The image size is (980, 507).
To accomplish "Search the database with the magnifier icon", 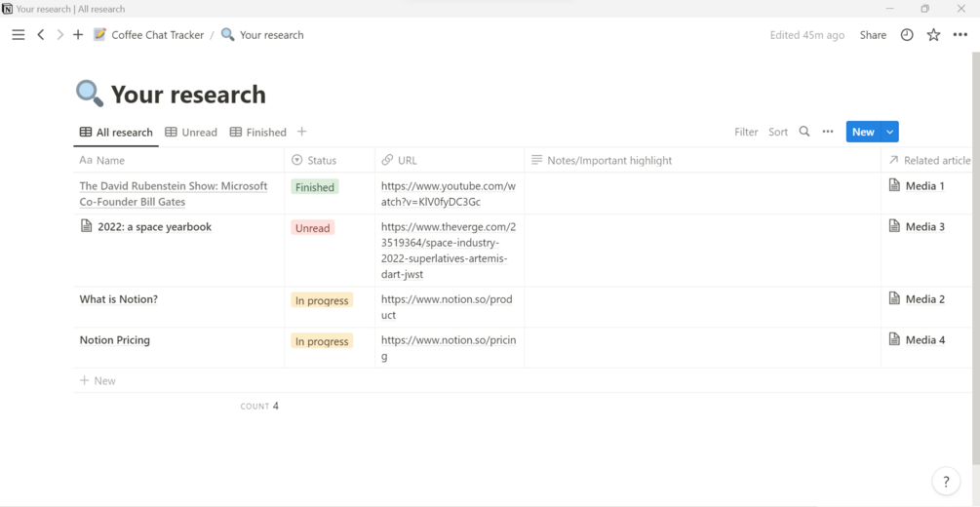I will click(804, 132).
